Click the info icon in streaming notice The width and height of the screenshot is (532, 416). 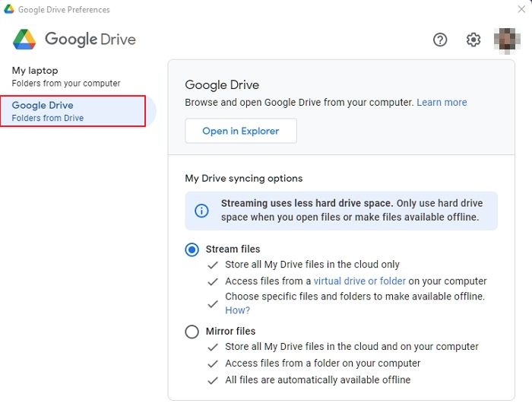coord(201,211)
